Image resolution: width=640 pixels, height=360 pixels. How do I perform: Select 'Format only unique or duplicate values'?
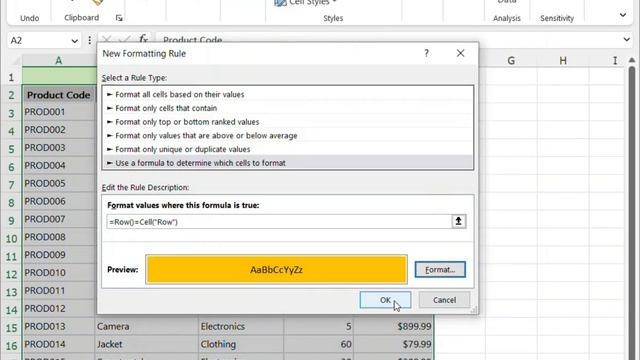coord(288,149)
